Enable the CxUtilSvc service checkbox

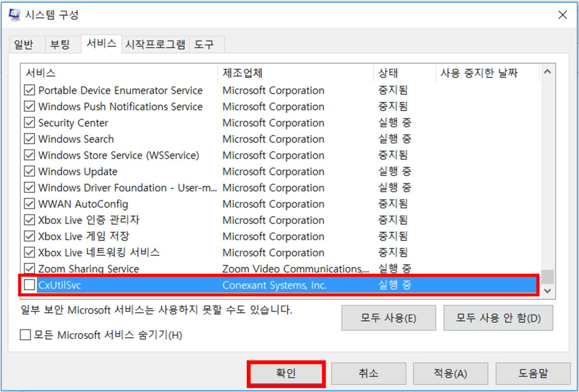(29, 285)
